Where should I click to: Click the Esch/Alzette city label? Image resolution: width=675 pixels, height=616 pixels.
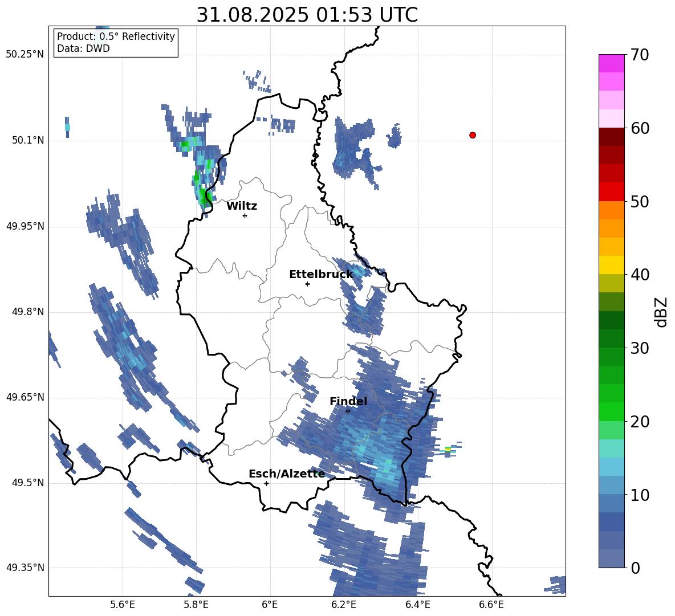click(x=287, y=474)
